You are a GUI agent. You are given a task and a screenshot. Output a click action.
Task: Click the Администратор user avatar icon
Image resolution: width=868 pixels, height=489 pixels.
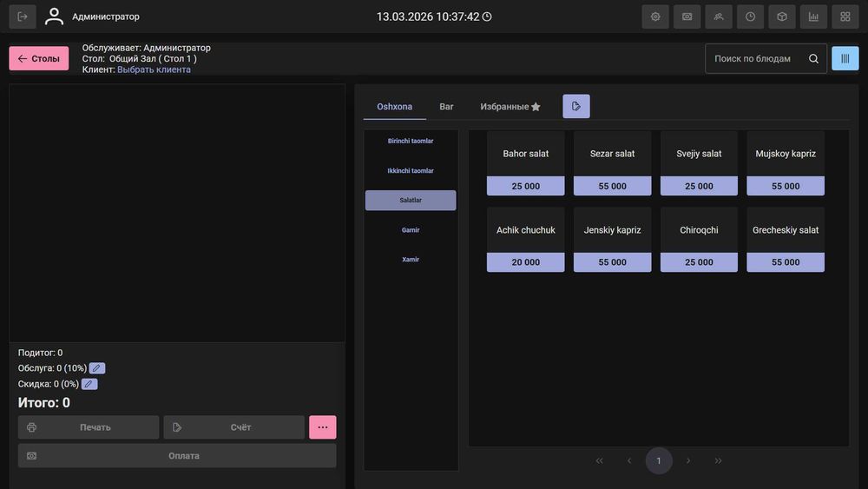coord(54,17)
